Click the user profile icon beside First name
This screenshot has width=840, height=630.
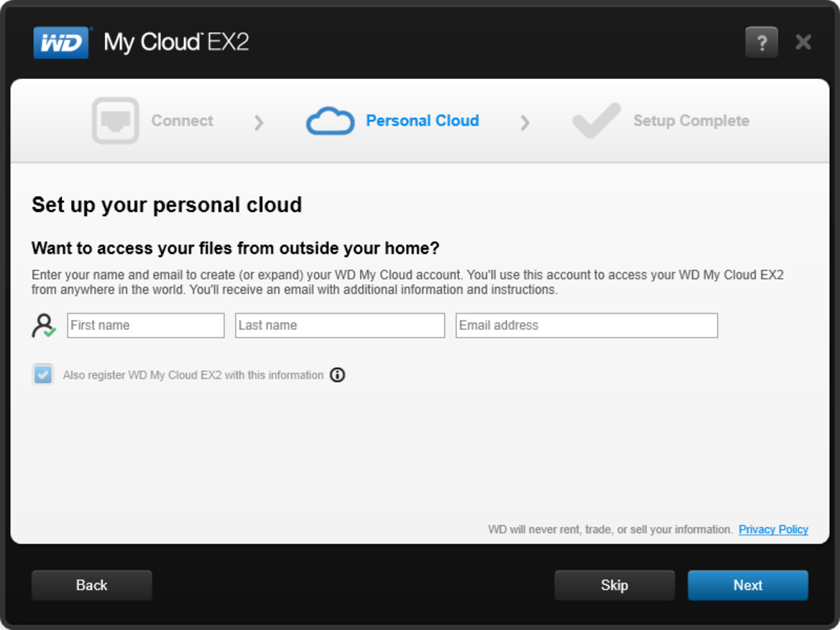click(43, 325)
